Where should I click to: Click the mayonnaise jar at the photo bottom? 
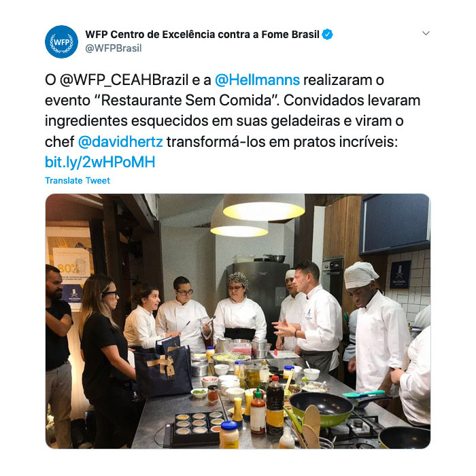click(229, 435)
